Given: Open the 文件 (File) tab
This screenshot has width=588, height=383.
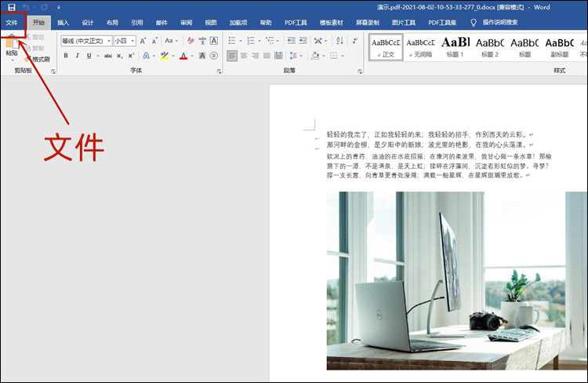Looking at the screenshot, I should pos(12,23).
